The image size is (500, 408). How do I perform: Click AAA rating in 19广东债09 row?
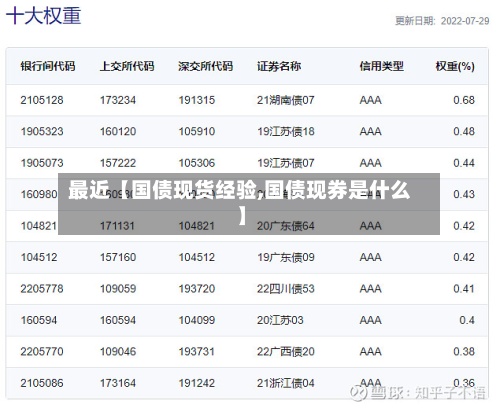click(x=370, y=257)
